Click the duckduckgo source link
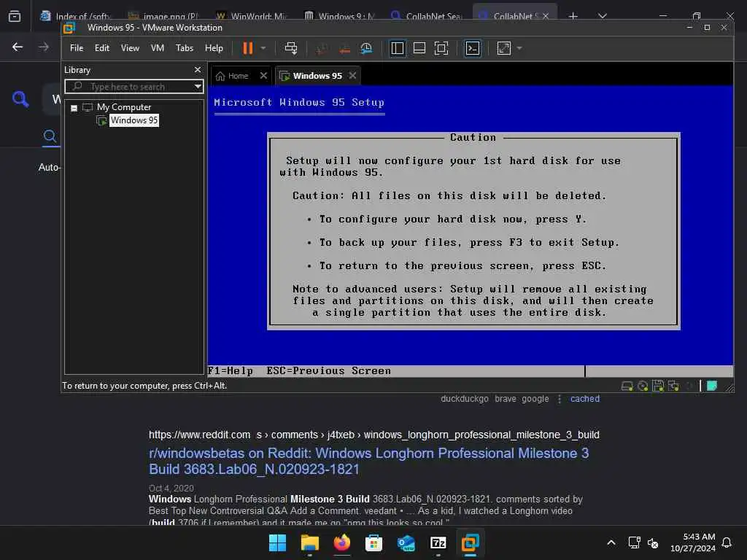Screen dimensions: 747x560 pos(465,399)
